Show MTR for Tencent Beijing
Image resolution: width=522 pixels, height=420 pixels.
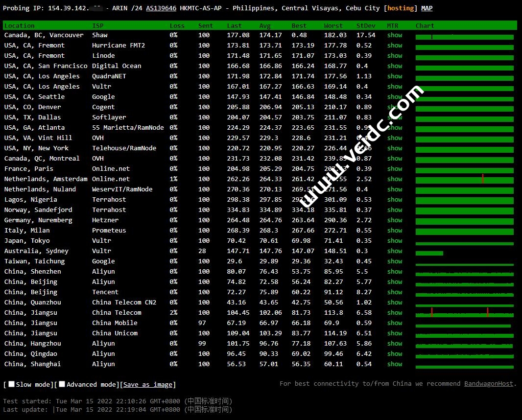pos(395,292)
